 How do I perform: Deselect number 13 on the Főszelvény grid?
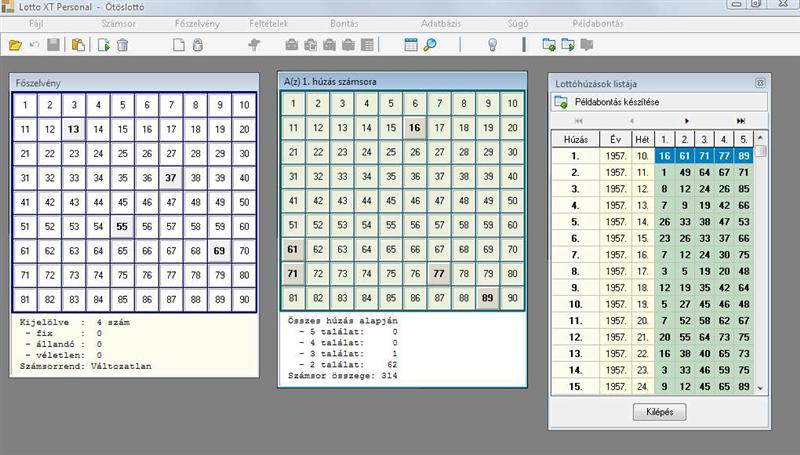pos(74,130)
